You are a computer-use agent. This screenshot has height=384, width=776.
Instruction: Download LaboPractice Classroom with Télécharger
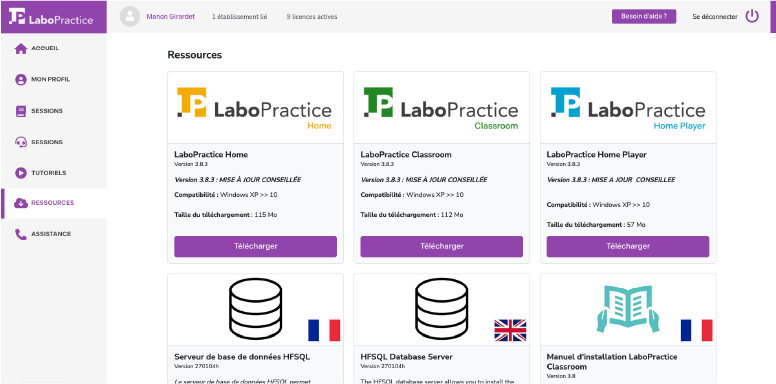[441, 246]
